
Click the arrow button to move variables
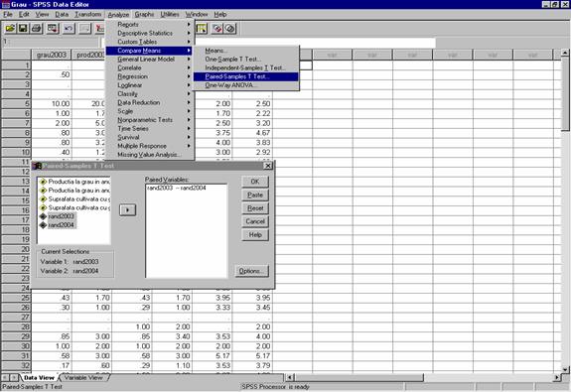click(x=127, y=210)
